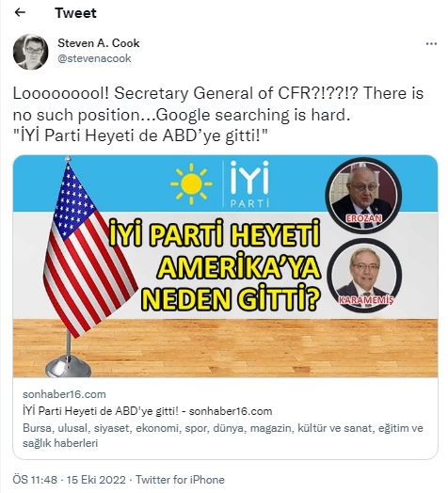Open the İYİ Parti article preview image

[225, 266]
